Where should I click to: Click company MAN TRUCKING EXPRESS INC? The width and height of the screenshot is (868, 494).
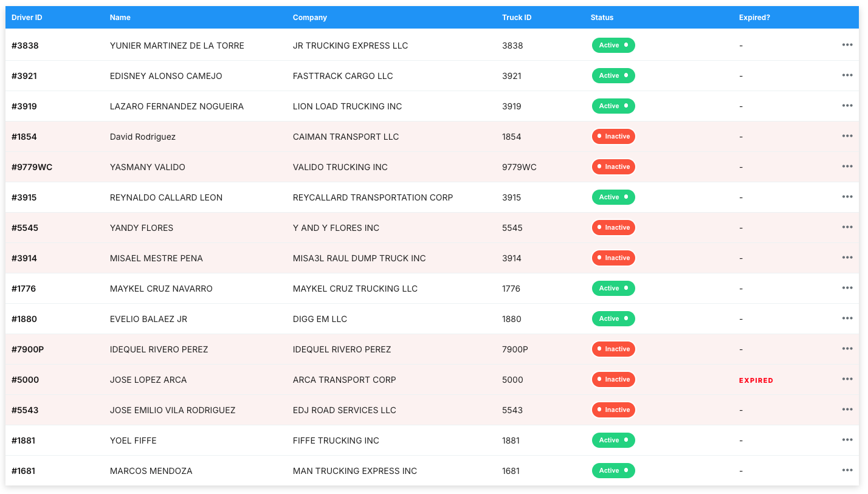click(355, 471)
